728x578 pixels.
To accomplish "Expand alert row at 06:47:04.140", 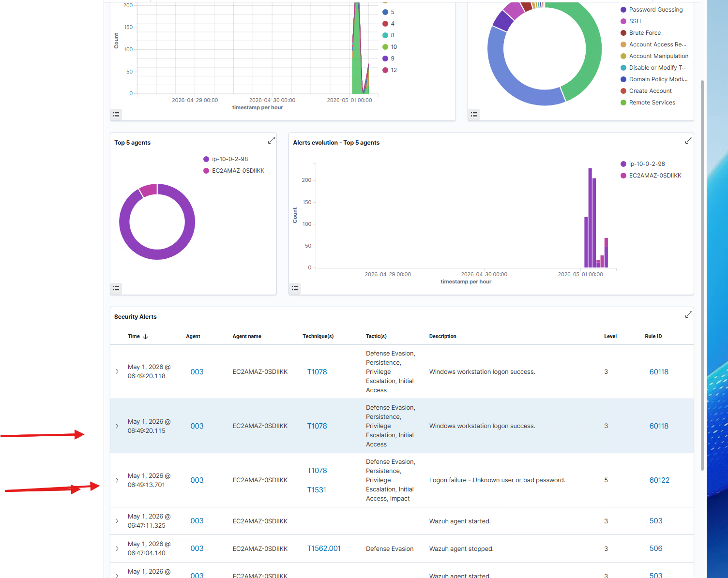I will (x=117, y=548).
